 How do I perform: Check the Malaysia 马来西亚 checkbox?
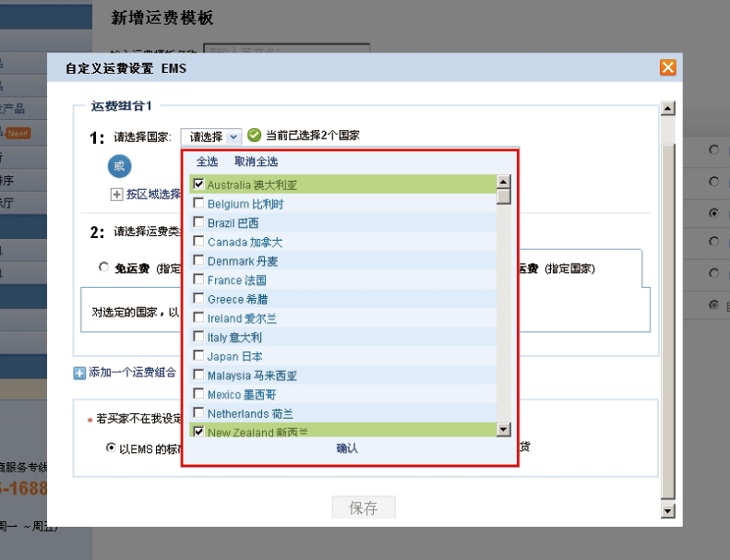(x=198, y=375)
